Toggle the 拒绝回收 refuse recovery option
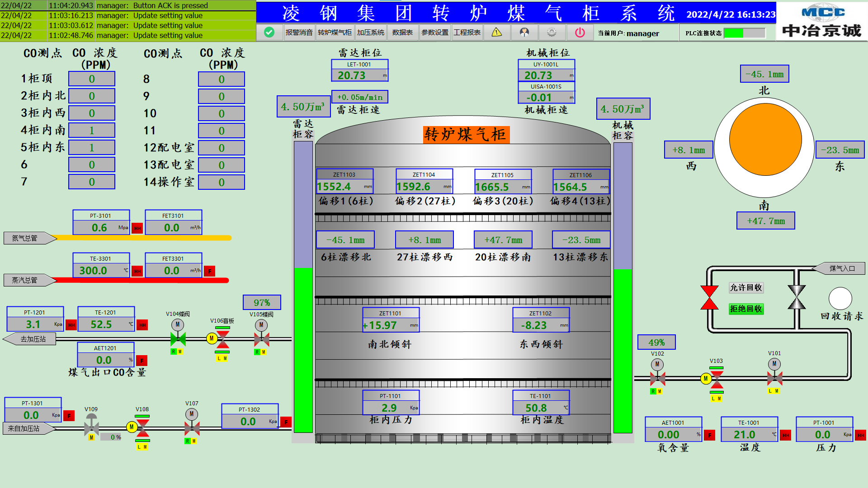This screenshot has width=868, height=488. 746,309
